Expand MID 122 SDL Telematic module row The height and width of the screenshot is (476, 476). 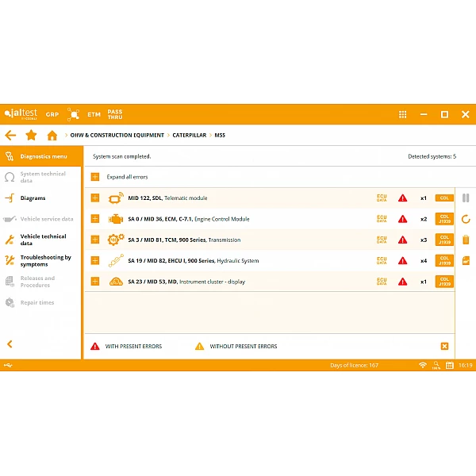click(95, 198)
